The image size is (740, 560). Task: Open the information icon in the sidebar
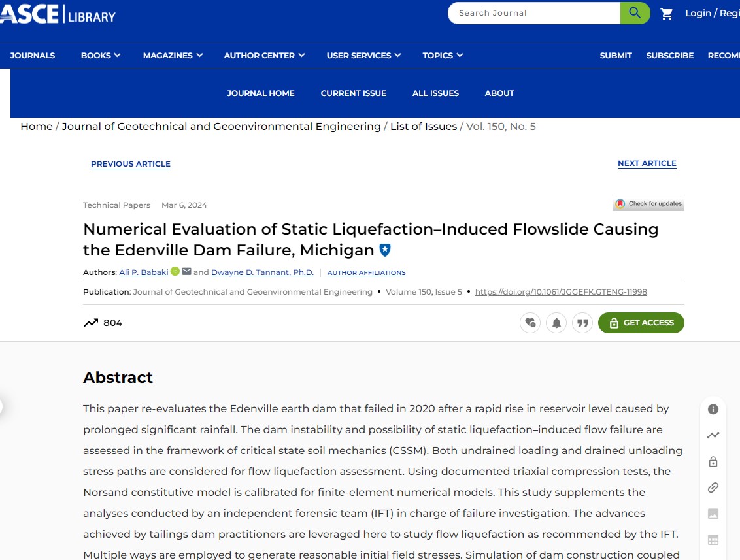pos(713,409)
